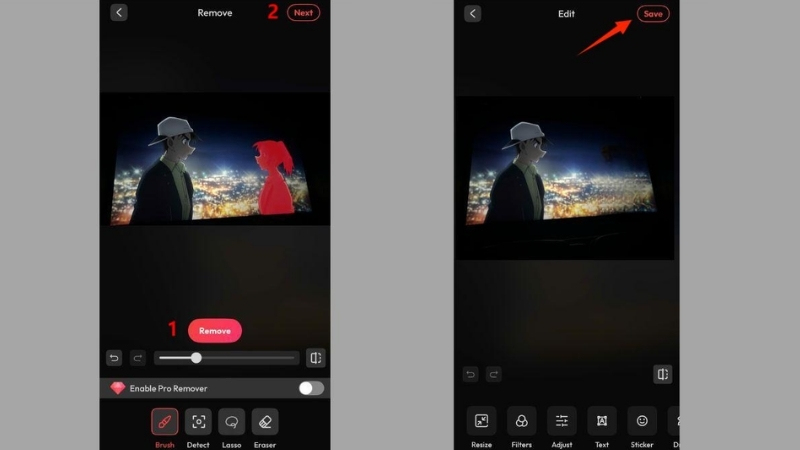The height and width of the screenshot is (450, 800).
Task: Select the Brush tool
Action: point(164,421)
